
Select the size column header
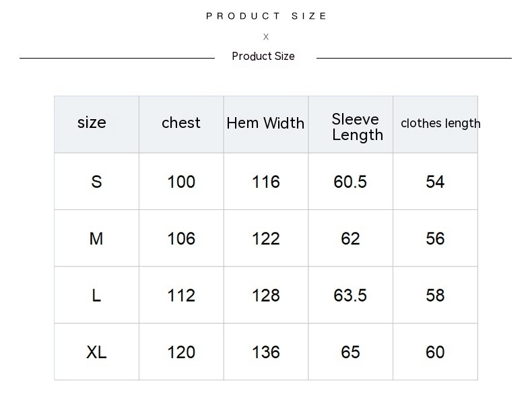[x=92, y=123]
